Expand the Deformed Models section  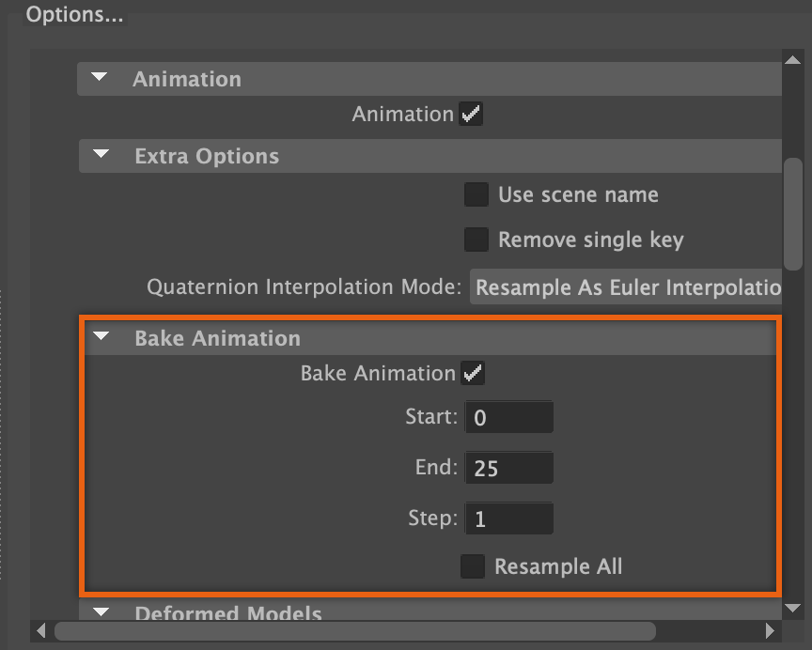click(x=101, y=613)
